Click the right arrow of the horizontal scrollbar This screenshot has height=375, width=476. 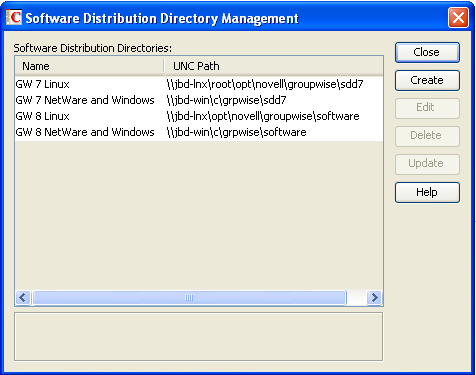point(374,297)
